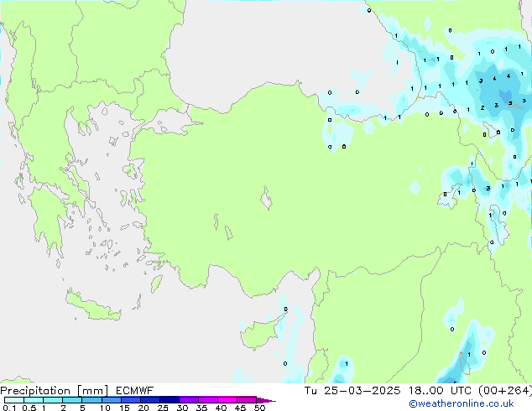Viewport: 532px width, 411px height.
Task: Choose the legend swatch between 15 and 20
Action: point(131,400)
